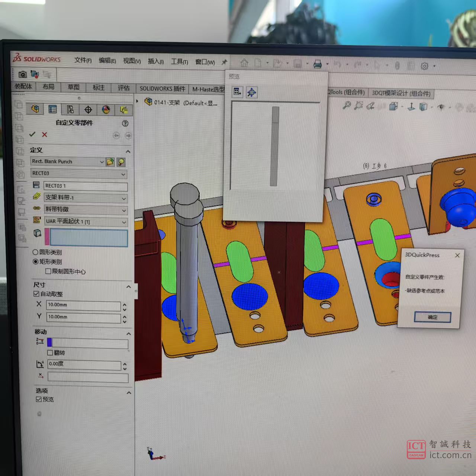
Task: Open the 文件(F) menu
Action: pos(83,60)
